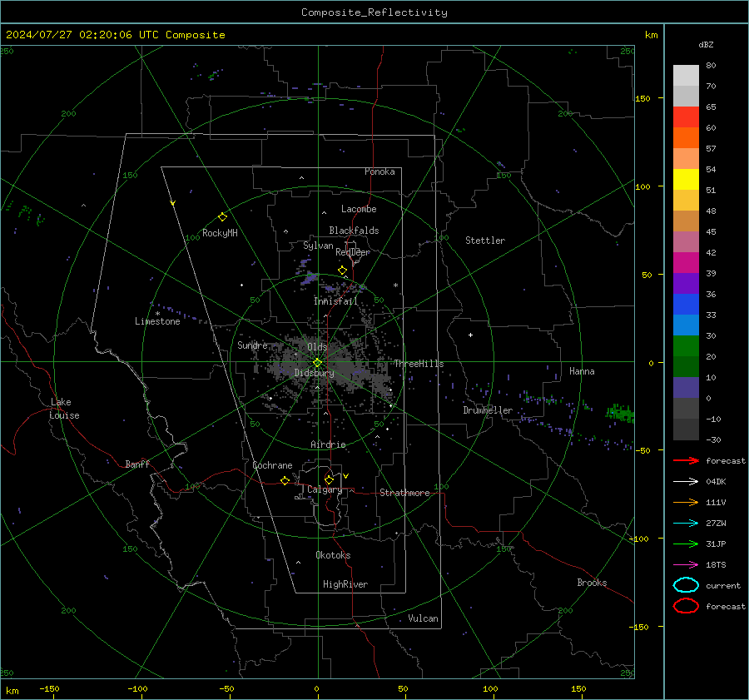Click the Strathmore town label
The image size is (749, 700).
[x=404, y=493]
